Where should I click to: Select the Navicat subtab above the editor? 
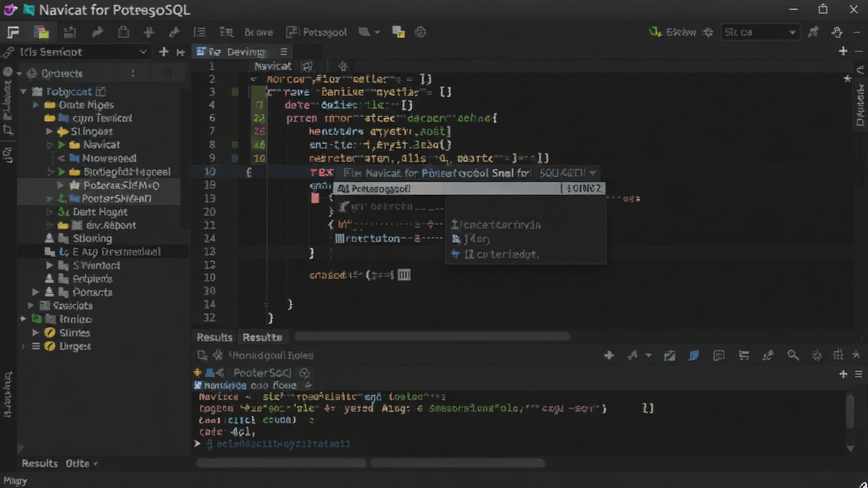(272, 66)
